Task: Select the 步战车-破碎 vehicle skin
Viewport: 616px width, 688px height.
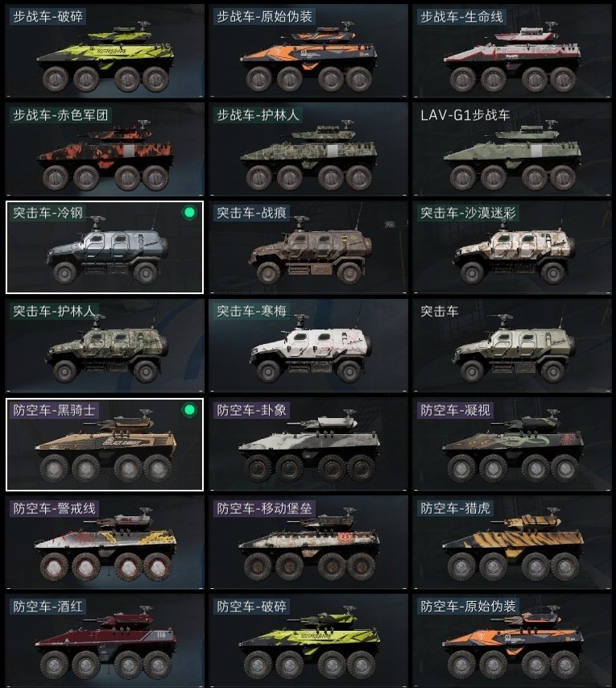Action: [x=105, y=51]
